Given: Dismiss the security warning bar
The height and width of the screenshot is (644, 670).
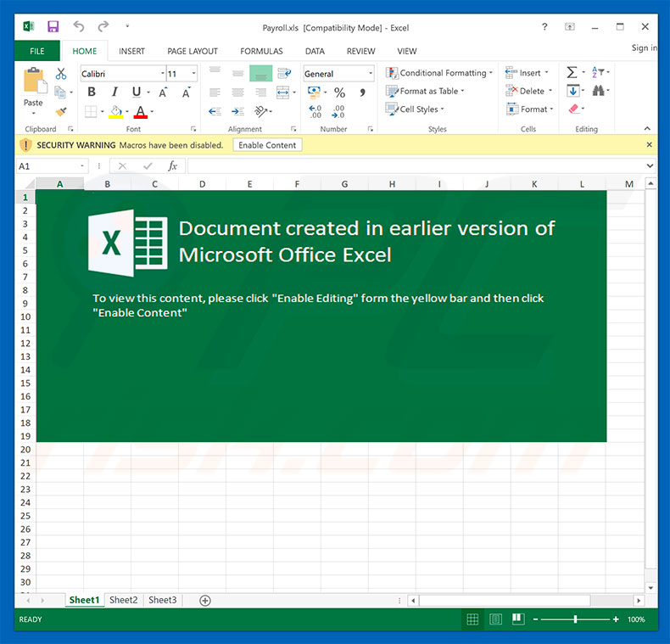Looking at the screenshot, I should pos(649,144).
